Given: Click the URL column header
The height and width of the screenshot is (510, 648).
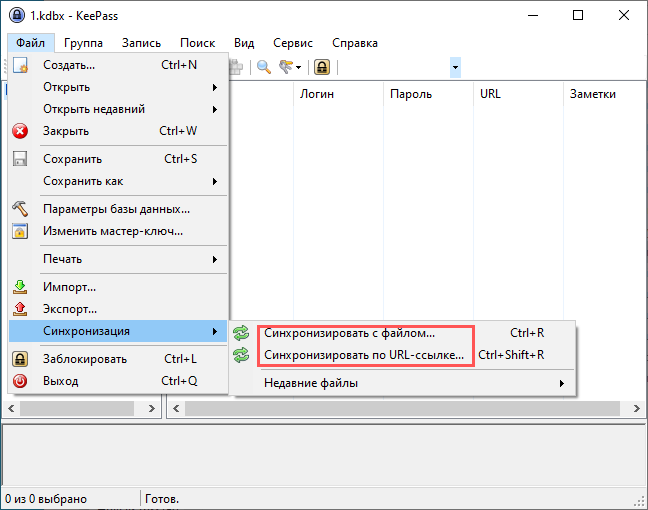Looking at the screenshot, I should 518,94.
